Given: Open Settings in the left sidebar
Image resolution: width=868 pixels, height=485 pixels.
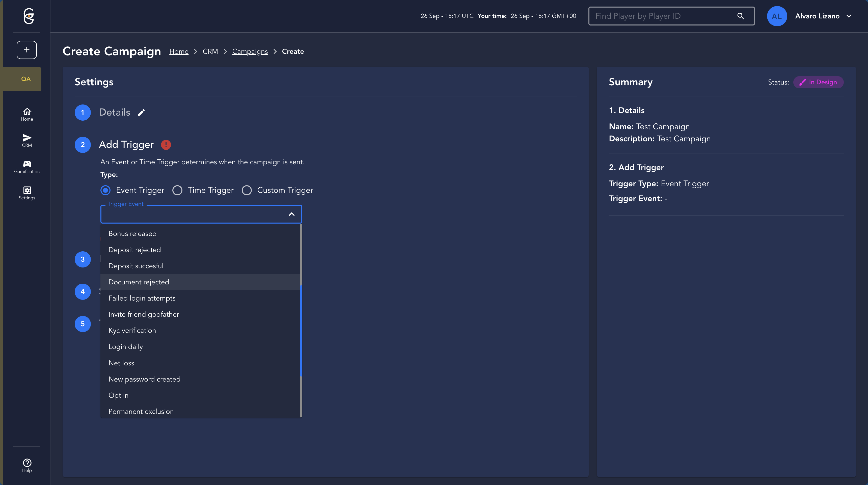Looking at the screenshot, I should [x=27, y=193].
